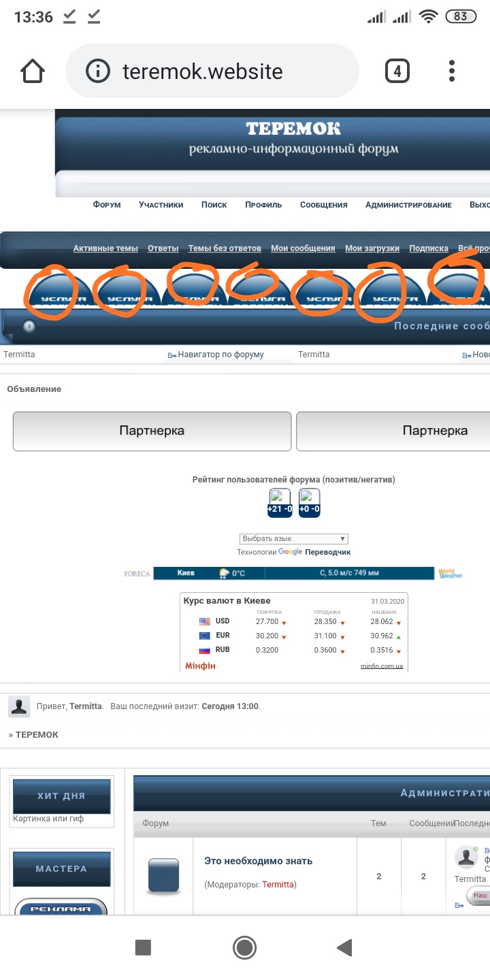This screenshot has width=490, height=980.
Task: Open the Это необходимо знать forum
Action: coord(259,861)
